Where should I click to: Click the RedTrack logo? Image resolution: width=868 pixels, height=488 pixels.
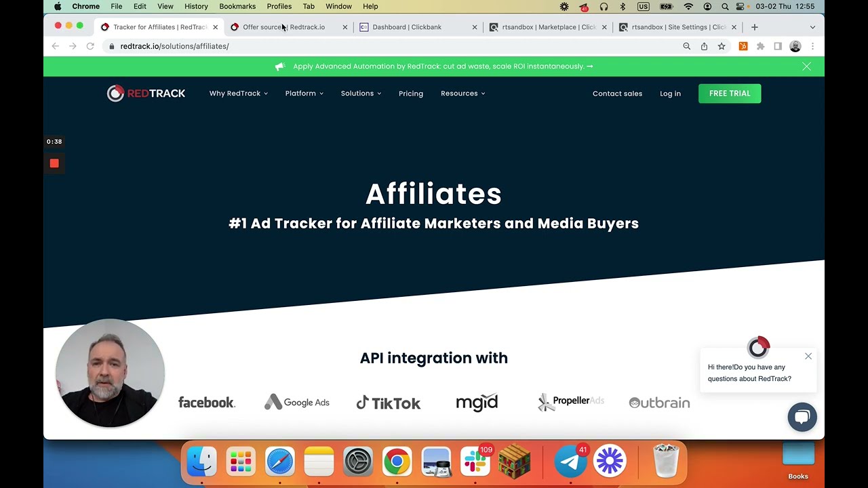[x=146, y=94]
